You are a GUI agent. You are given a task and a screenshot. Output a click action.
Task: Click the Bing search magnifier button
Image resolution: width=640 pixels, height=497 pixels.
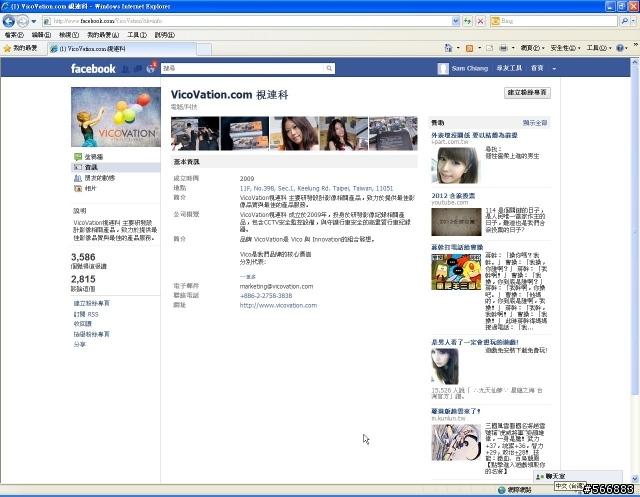[x=624, y=21]
